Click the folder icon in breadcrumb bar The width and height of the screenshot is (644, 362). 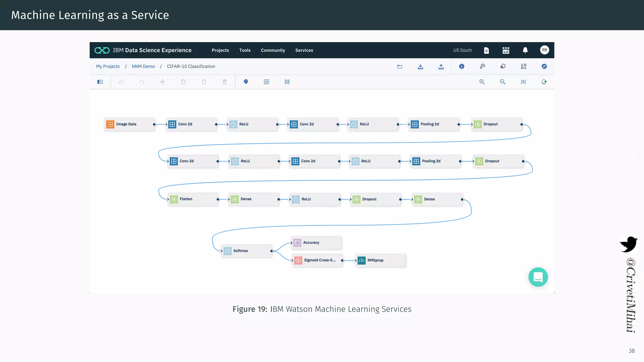400,66
